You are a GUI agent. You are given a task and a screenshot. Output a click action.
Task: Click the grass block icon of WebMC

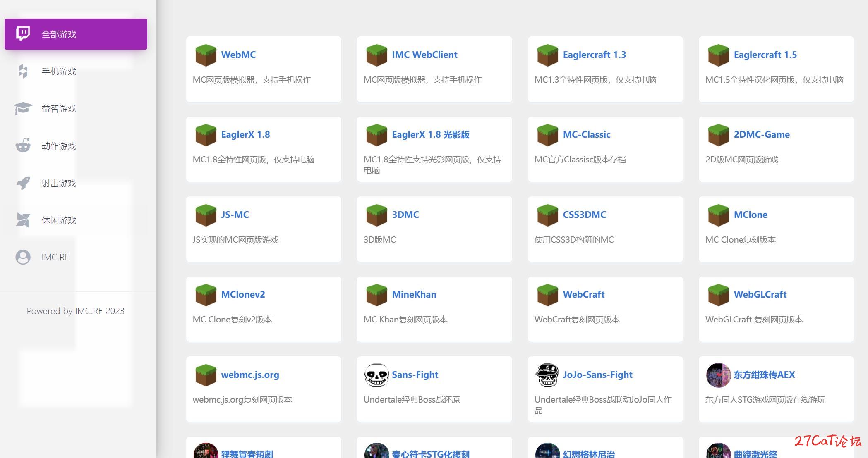click(206, 55)
